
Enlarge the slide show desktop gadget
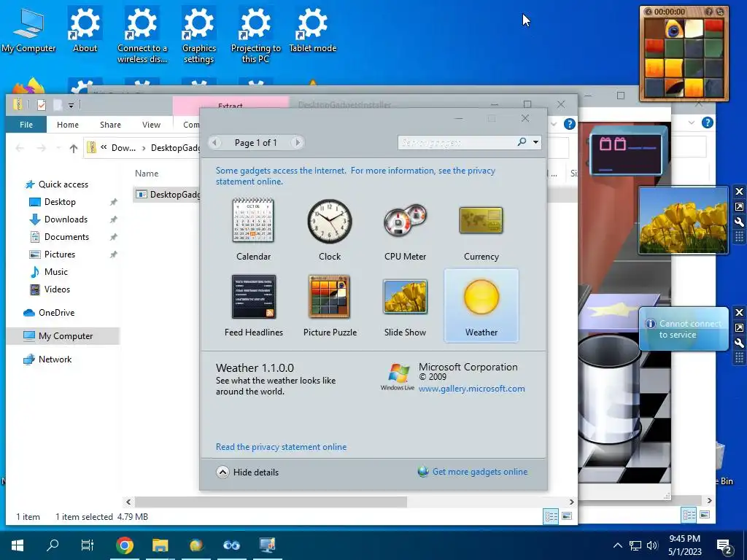click(x=739, y=206)
